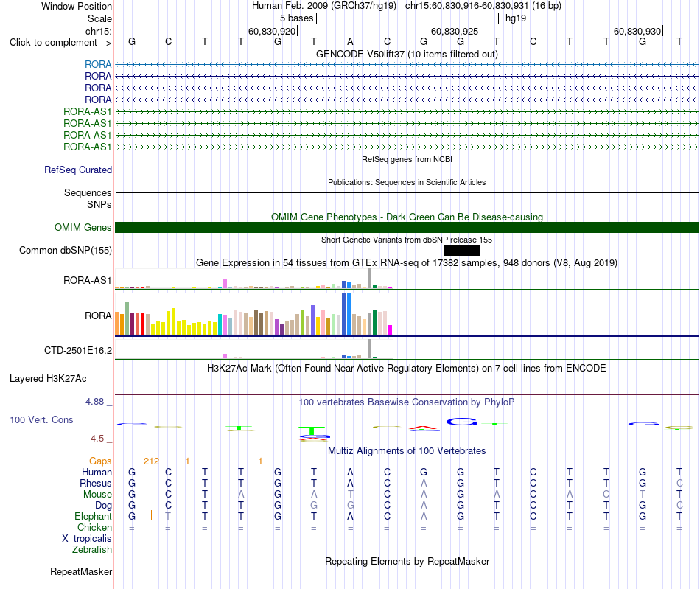Click the OMIM Genes label
Viewport: 700px width, 589px height.
[x=83, y=227]
